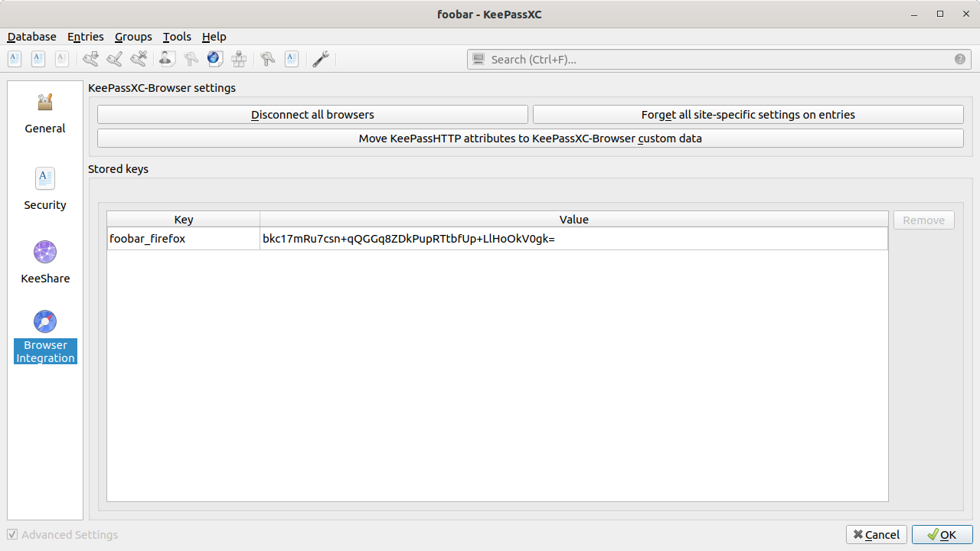Minimize the KeePassXC window

[914, 14]
